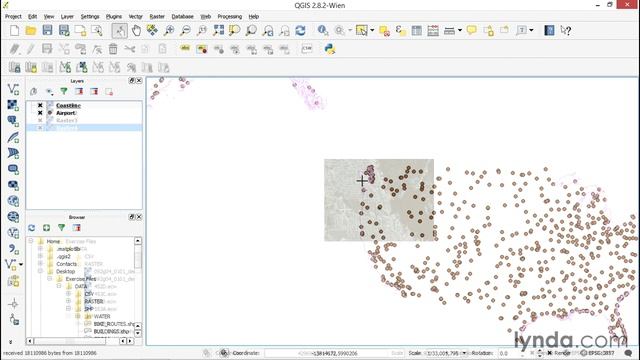Toggle visibility of Raster1 layer
This screenshot has width=640, height=360.
[40, 120]
